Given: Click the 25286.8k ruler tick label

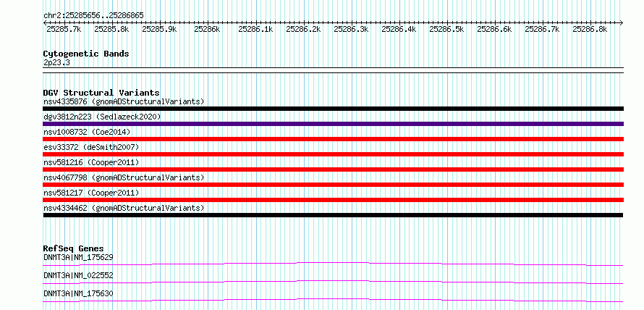Looking at the screenshot, I should click(590, 29).
